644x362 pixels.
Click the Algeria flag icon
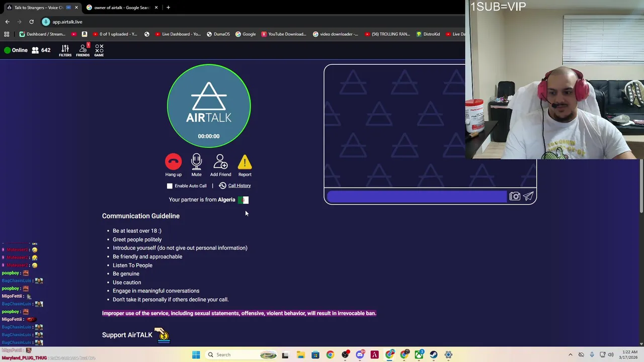pyautogui.click(x=244, y=200)
